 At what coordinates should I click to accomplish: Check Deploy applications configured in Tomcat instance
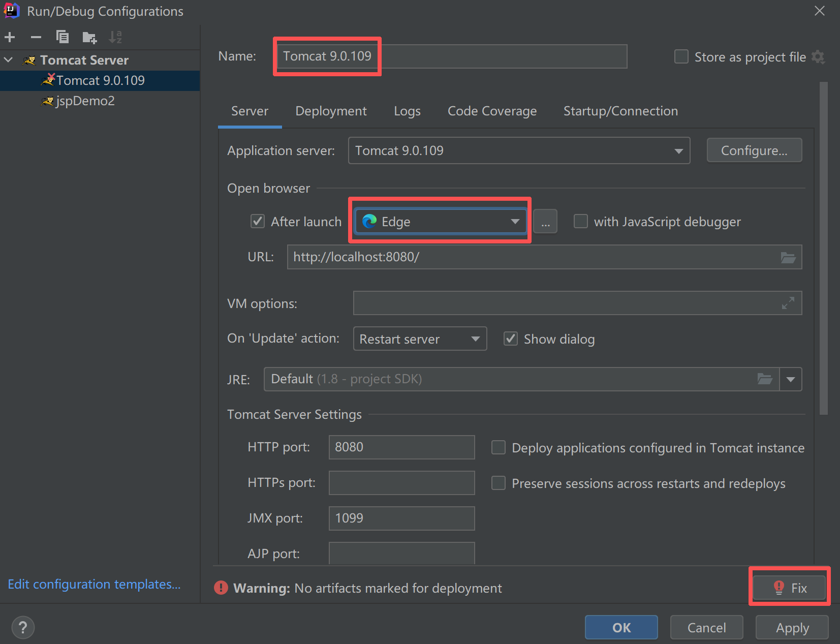[x=499, y=447]
